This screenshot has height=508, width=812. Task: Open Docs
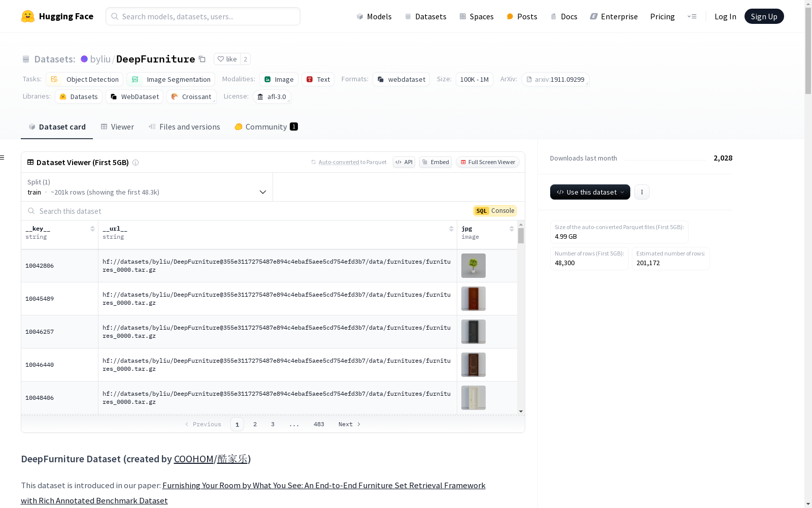click(564, 16)
